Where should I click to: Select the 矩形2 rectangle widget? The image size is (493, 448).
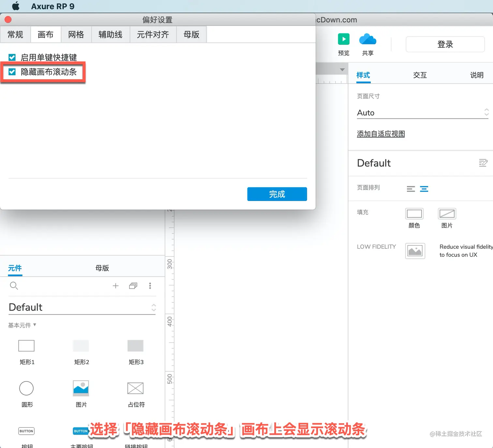(x=81, y=346)
